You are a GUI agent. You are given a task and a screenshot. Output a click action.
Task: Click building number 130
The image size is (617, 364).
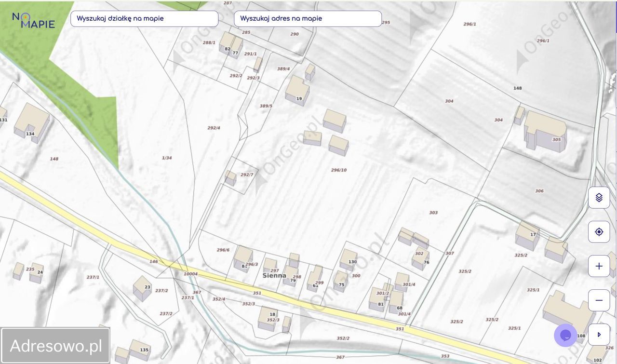coord(352,262)
